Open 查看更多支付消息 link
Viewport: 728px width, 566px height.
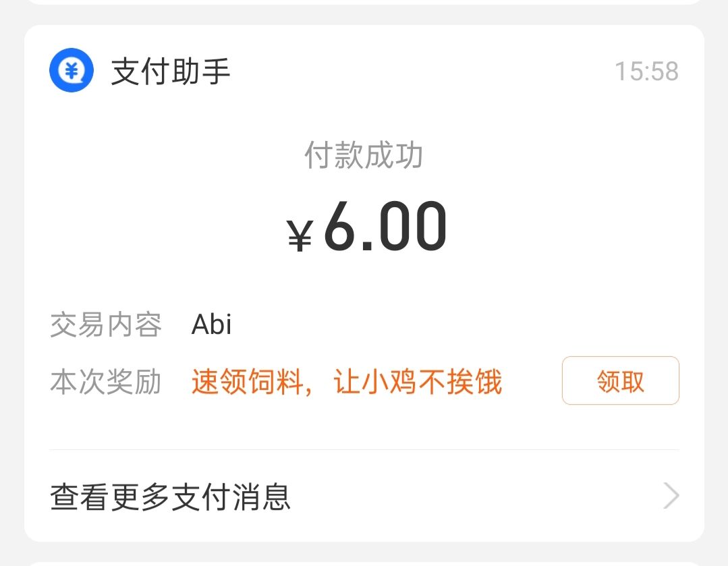click(170, 497)
